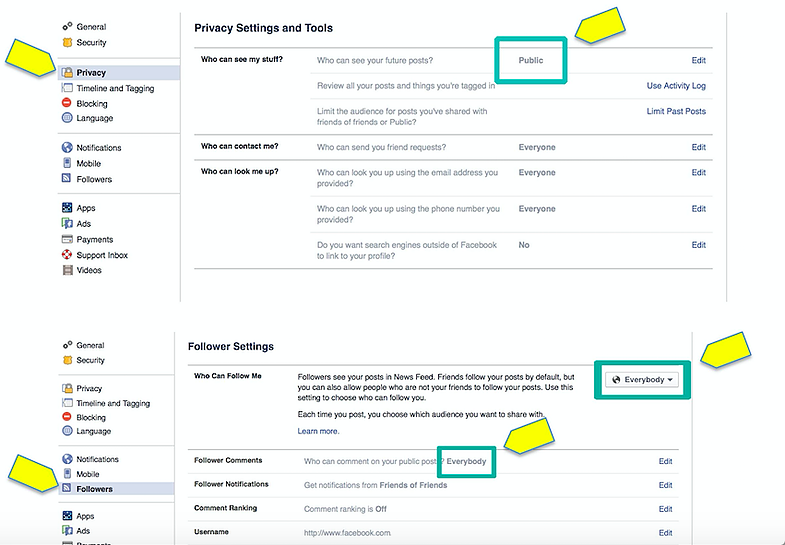Open Blocking label in bottom sidebar
This screenshot has height=545, width=785.
(x=91, y=417)
